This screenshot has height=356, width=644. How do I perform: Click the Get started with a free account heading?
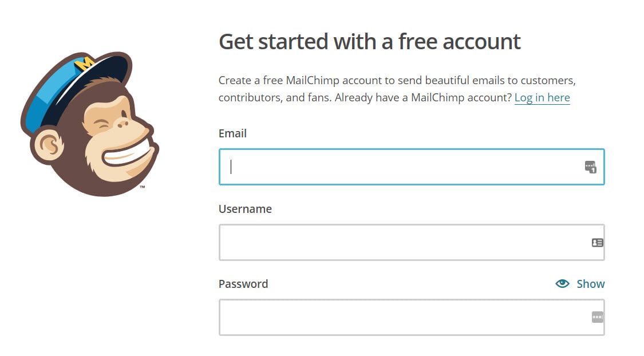(x=370, y=42)
